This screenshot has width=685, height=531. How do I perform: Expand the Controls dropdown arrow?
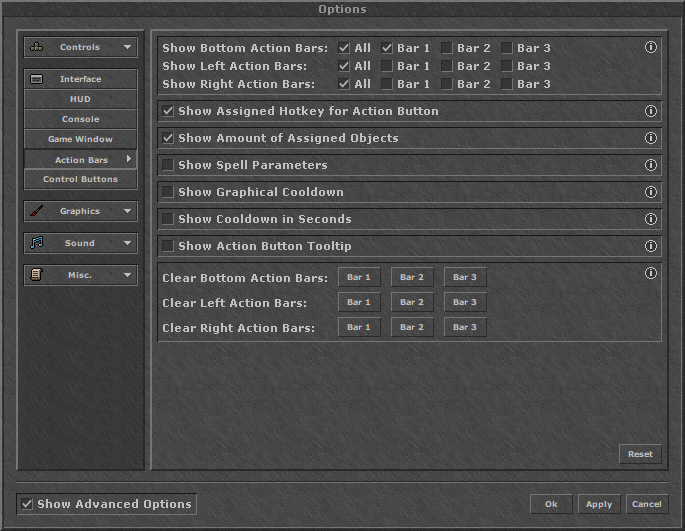[127, 47]
